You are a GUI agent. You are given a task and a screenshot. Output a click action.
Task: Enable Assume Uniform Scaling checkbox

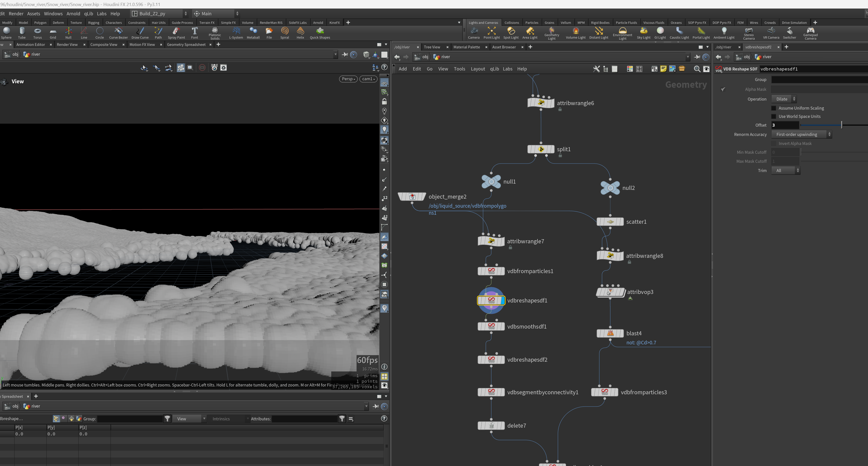coord(774,108)
